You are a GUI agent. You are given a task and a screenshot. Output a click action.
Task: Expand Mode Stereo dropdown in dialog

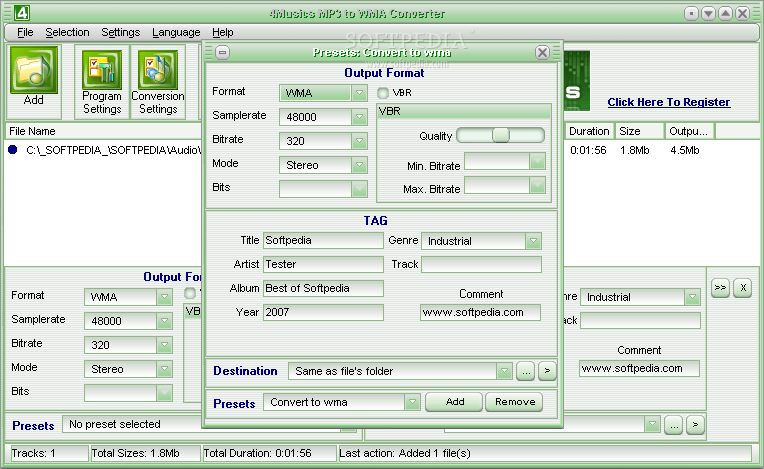click(359, 165)
